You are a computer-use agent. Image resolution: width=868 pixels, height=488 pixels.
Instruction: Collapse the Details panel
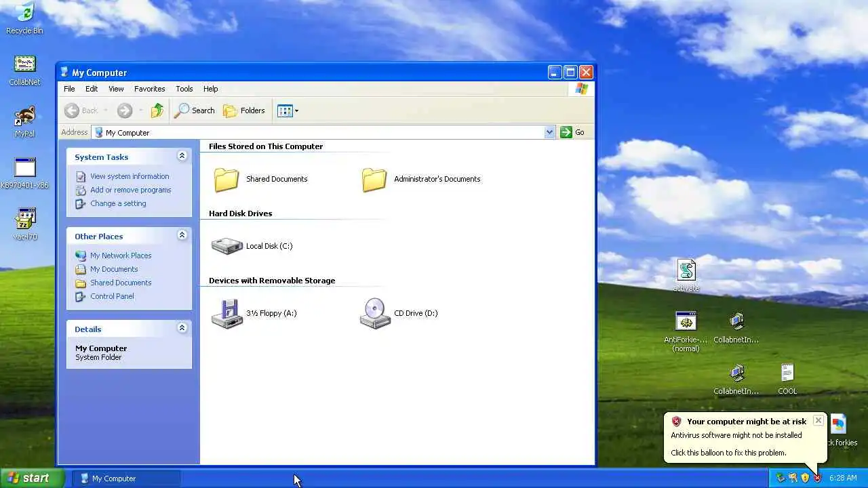[182, 329]
